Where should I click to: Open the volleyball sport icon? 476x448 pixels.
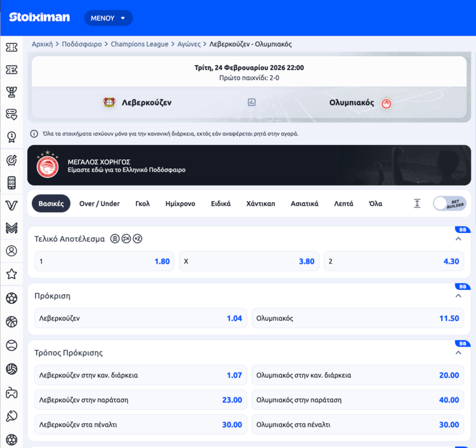[x=11, y=369]
